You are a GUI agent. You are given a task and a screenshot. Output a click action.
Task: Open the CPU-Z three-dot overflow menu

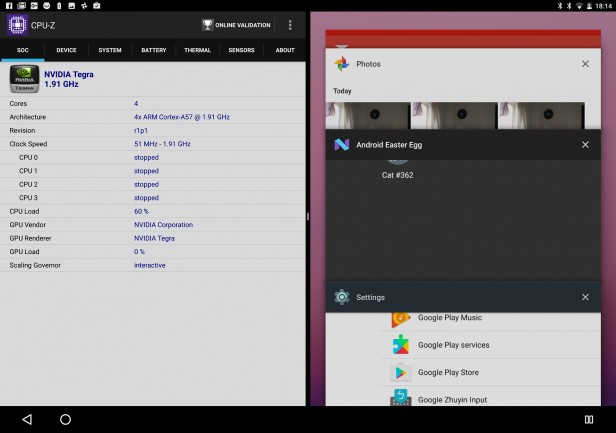coord(290,25)
